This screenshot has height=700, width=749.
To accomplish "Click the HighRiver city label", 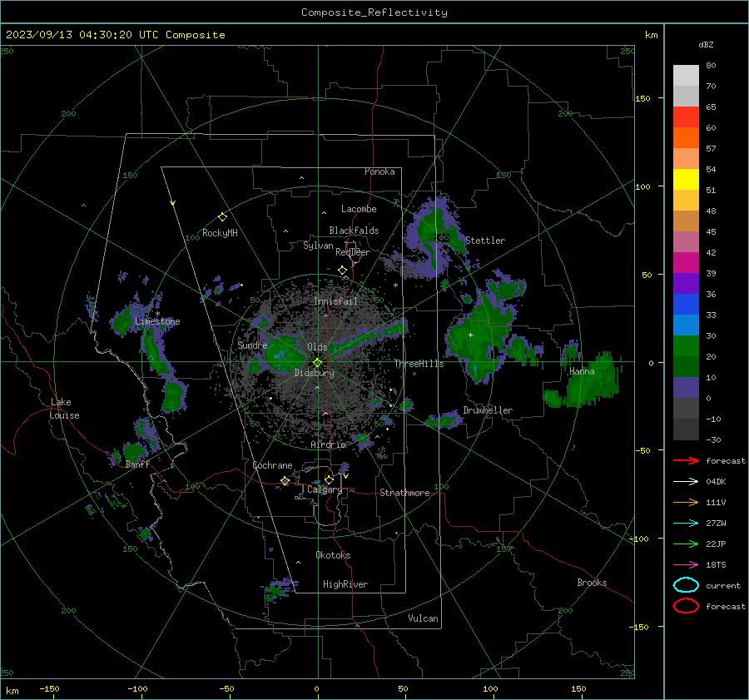I will (345, 584).
